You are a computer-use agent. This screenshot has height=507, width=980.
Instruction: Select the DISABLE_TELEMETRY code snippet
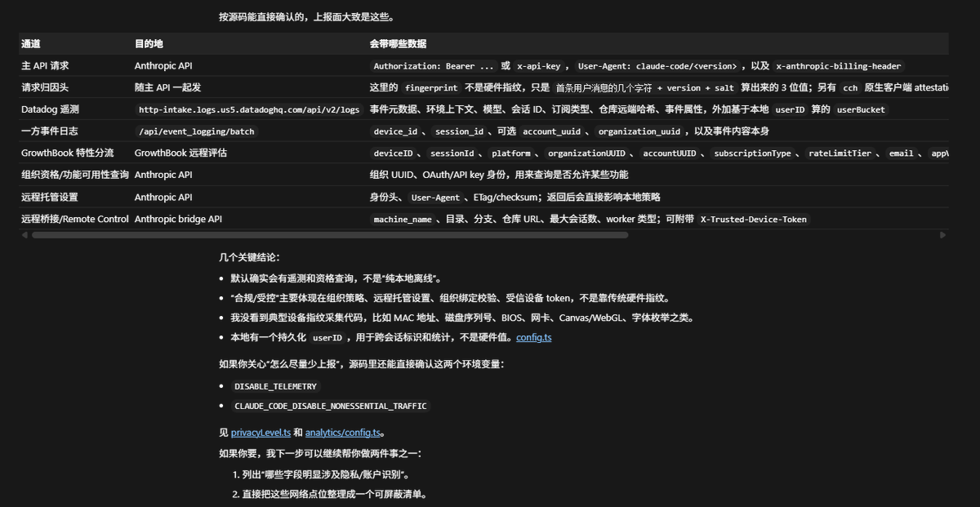click(x=276, y=386)
